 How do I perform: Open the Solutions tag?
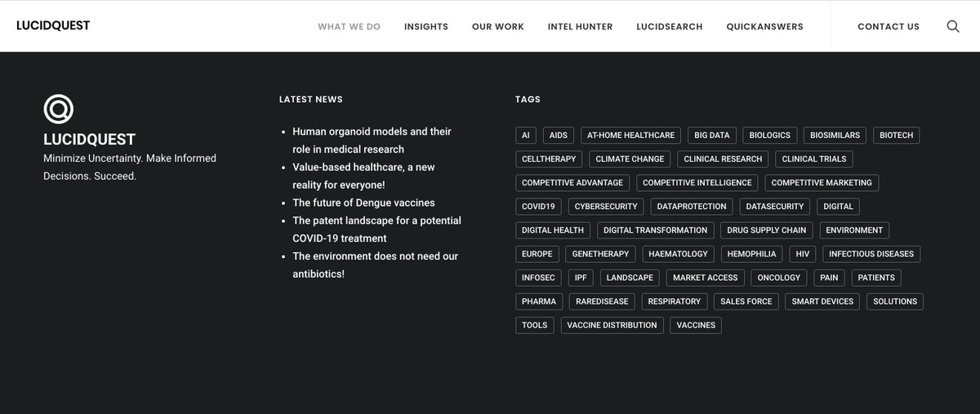coord(895,301)
